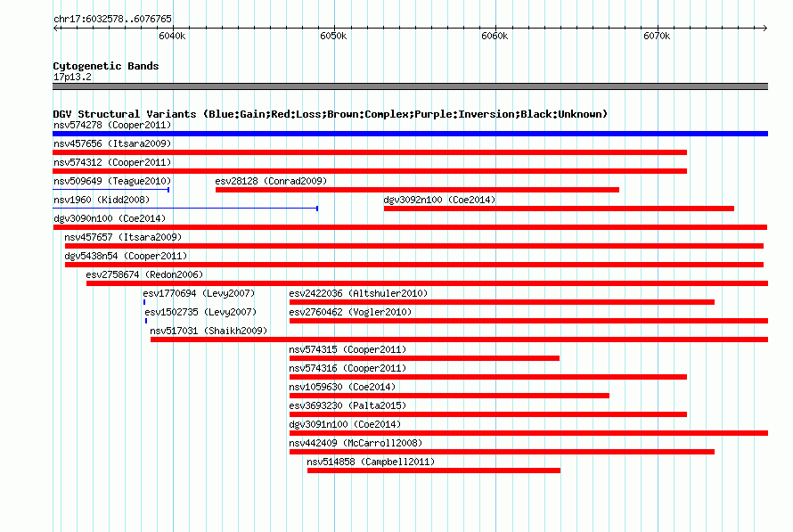Click the red bar under dgv3092n100

(x=559, y=209)
